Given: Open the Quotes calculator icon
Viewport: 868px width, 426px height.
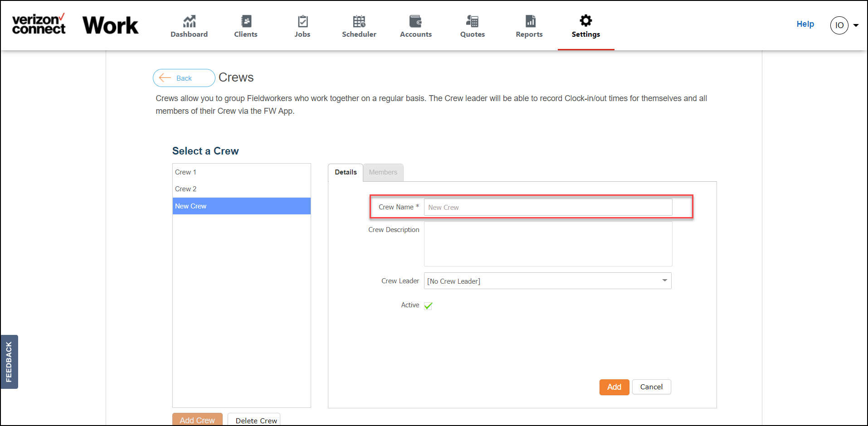Looking at the screenshot, I should pos(472,21).
